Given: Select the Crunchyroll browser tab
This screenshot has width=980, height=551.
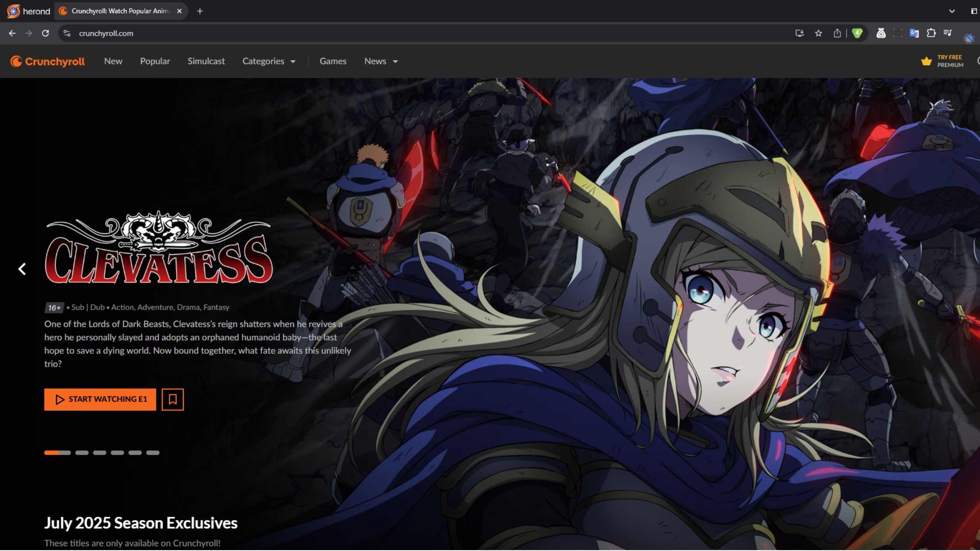Looking at the screenshot, I should (x=121, y=11).
